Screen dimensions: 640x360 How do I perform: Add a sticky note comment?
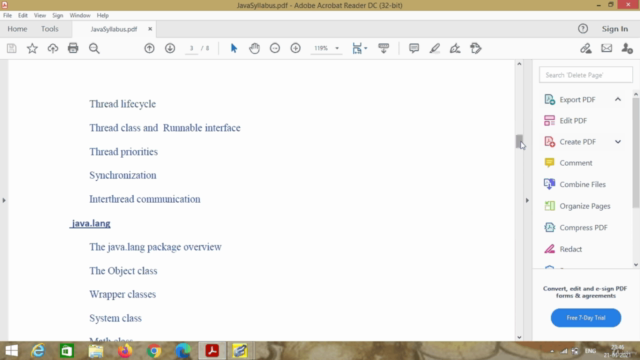[414, 48]
